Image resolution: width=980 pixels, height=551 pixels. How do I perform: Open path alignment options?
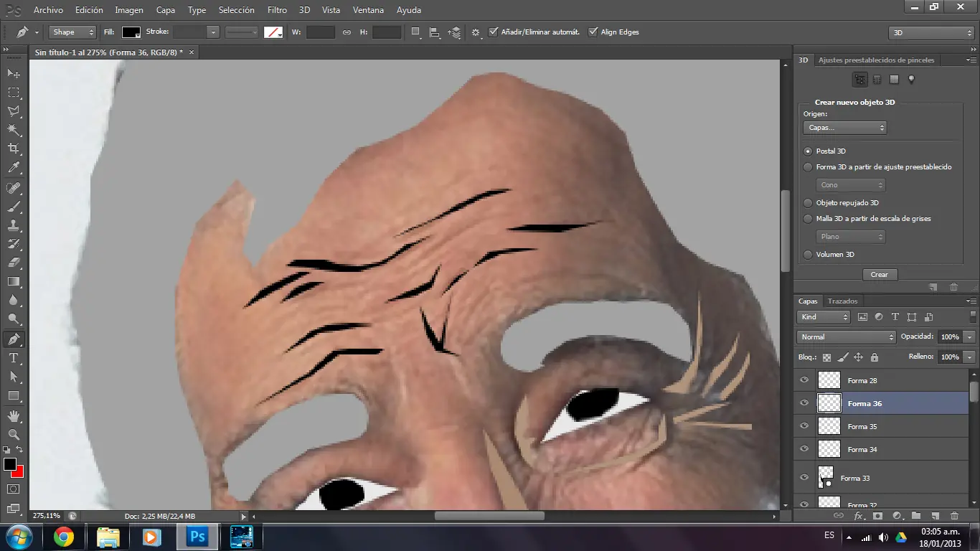(x=435, y=32)
